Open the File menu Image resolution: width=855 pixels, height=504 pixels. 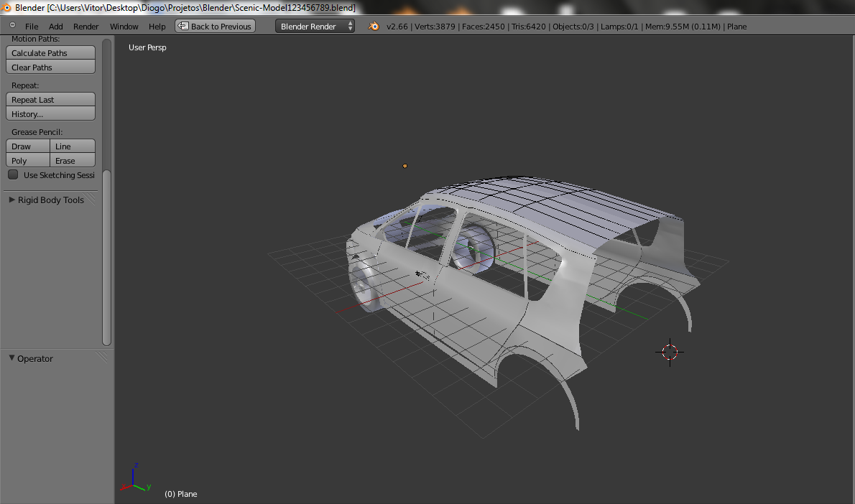pos(32,27)
